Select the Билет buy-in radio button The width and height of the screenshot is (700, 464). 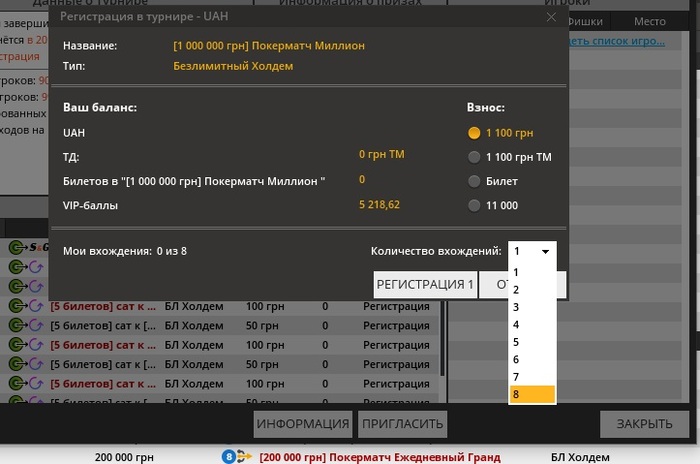tap(474, 181)
